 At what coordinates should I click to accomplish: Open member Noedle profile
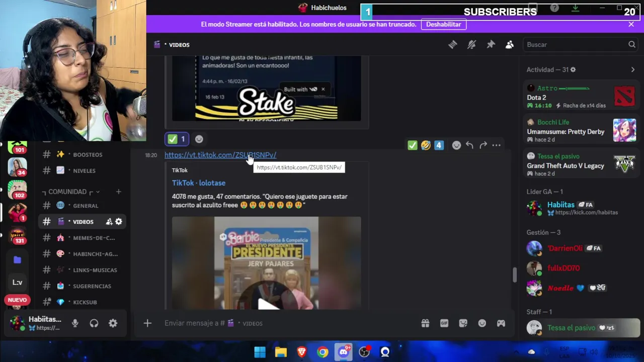click(581, 288)
